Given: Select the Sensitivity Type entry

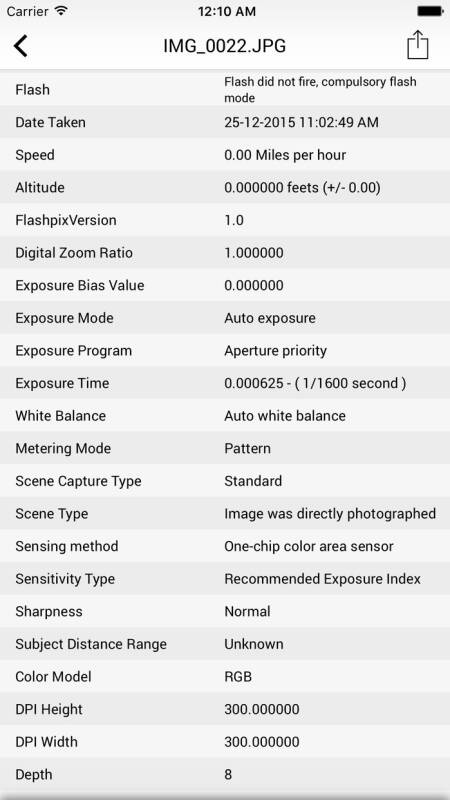Looking at the screenshot, I should point(225,579).
